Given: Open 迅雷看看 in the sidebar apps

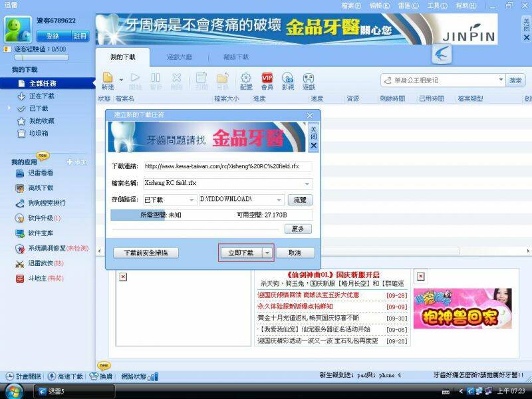Looking at the screenshot, I should coord(41,174).
